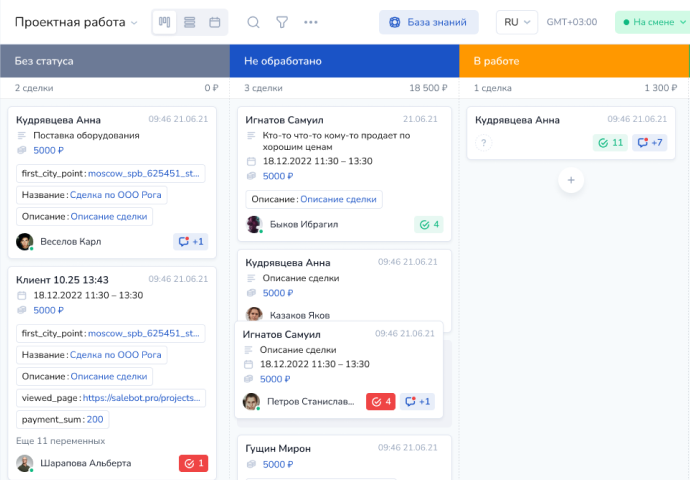Click Описание сделки link in Клиент 10.25 card

point(109,376)
